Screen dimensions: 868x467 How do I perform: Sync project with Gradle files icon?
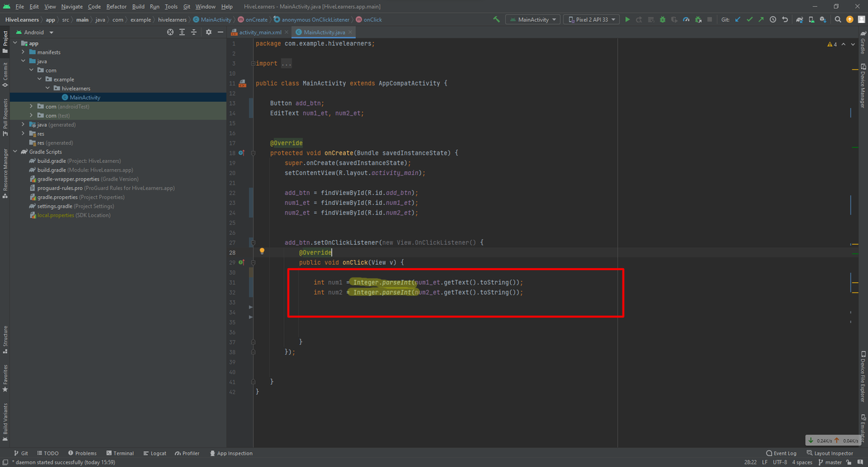(x=800, y=20)
